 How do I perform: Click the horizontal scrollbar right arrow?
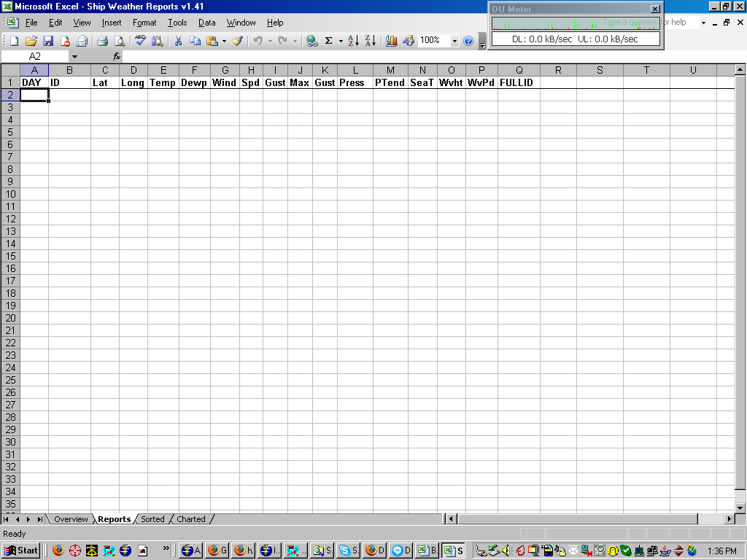729,518
